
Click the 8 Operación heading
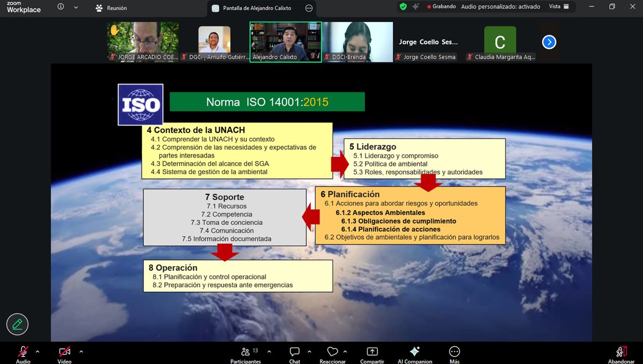pyautogui.click(x=173, y=268)
